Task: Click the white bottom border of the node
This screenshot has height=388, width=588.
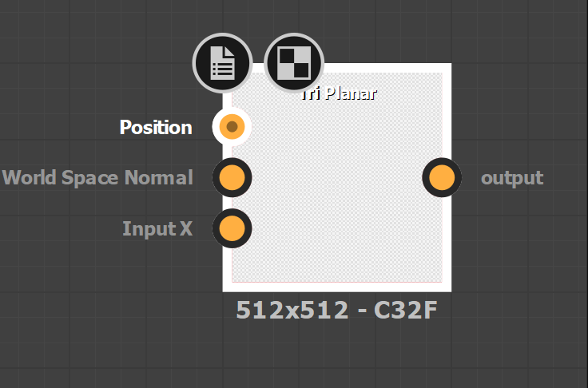Action: (336, 287)
